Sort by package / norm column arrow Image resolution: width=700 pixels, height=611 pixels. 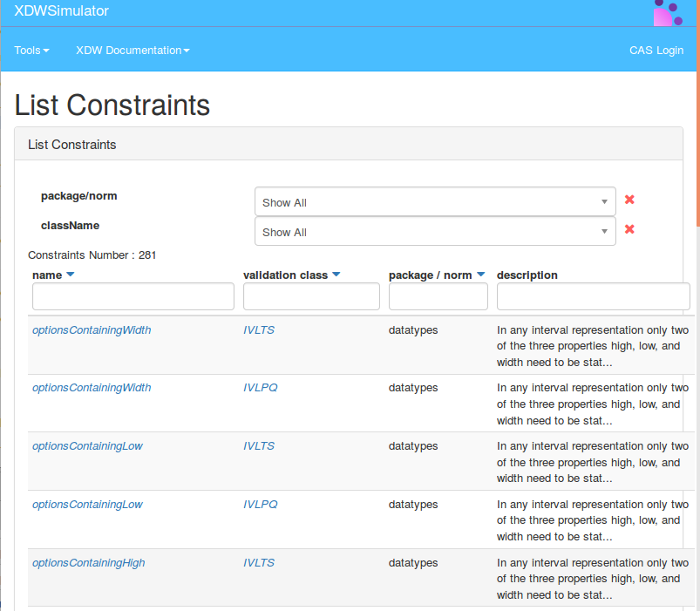[480, 275]
